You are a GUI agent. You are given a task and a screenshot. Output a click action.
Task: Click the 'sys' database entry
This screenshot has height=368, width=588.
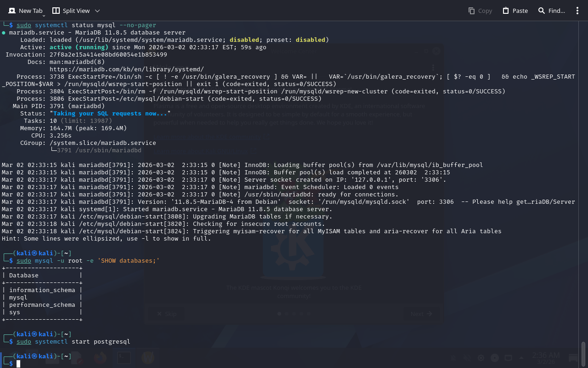point(15,312)
